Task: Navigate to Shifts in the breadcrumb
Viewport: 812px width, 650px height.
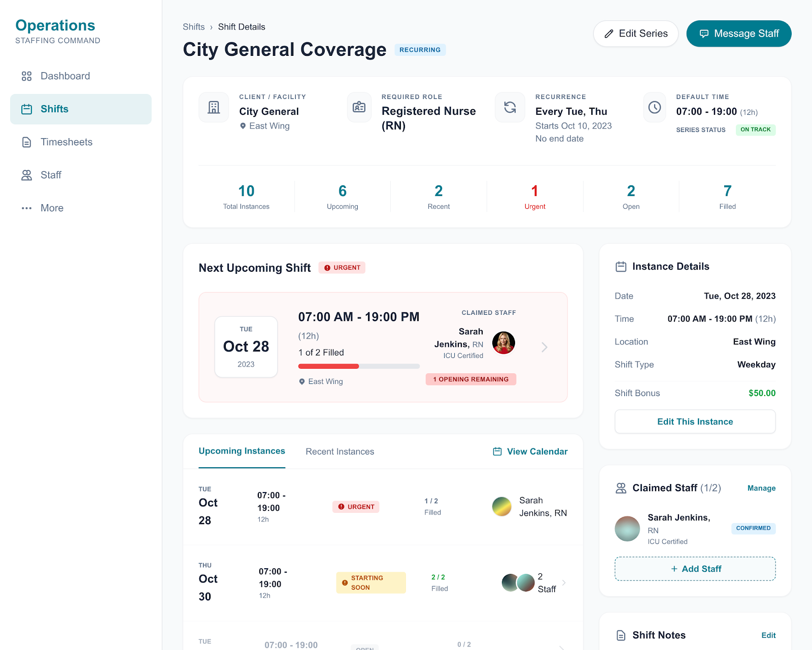Action: 194,27
